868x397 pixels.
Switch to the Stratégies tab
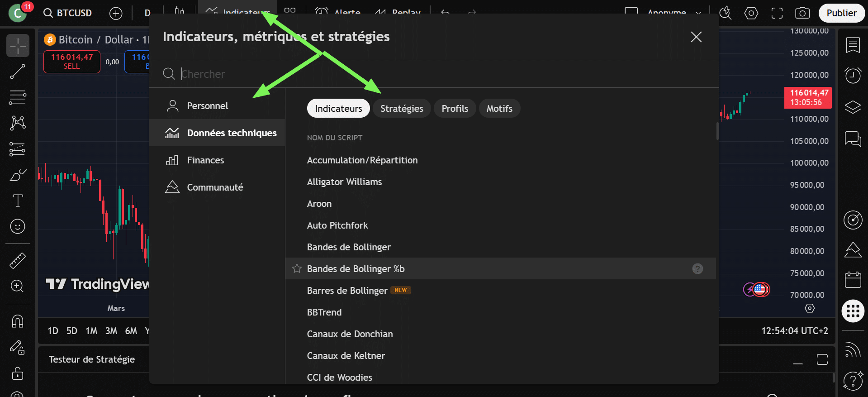pos(401,109)
